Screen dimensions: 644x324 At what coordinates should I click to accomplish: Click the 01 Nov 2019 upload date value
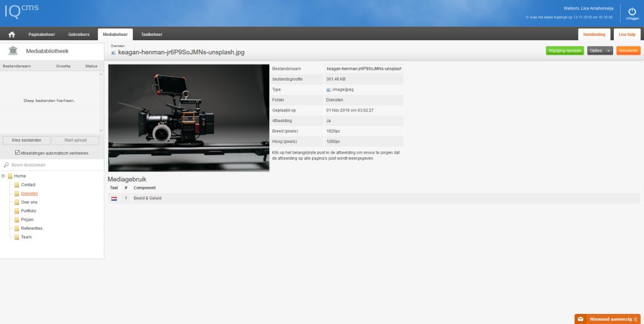(350, 111)
